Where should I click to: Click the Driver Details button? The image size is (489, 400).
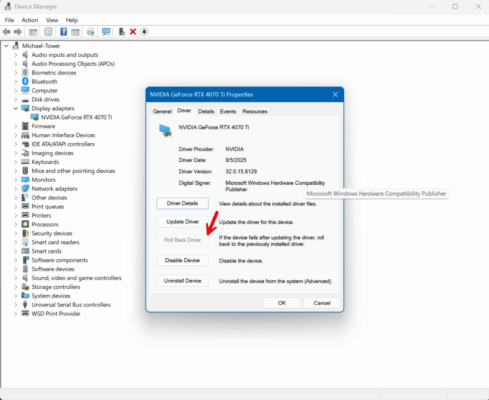[183, 203]
